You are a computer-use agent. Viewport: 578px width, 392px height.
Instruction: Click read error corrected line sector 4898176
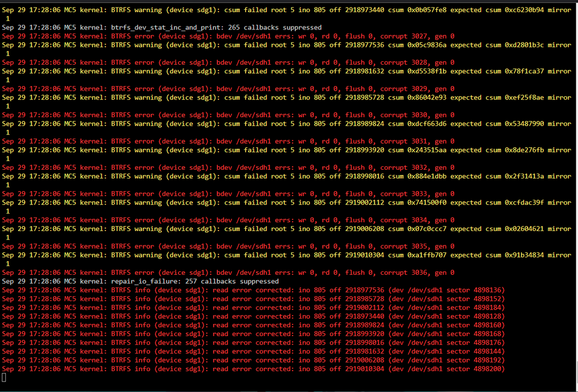(253, 342)
